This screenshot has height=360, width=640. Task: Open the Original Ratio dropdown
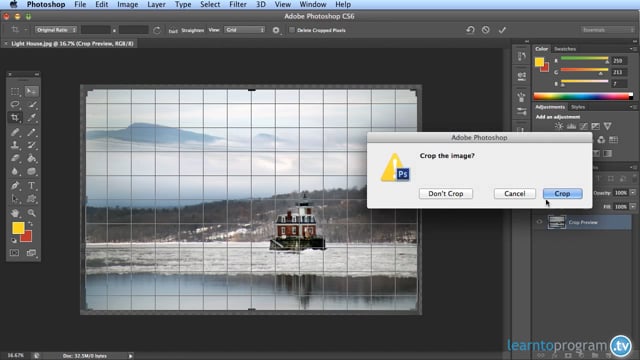(x=56, y=30)
